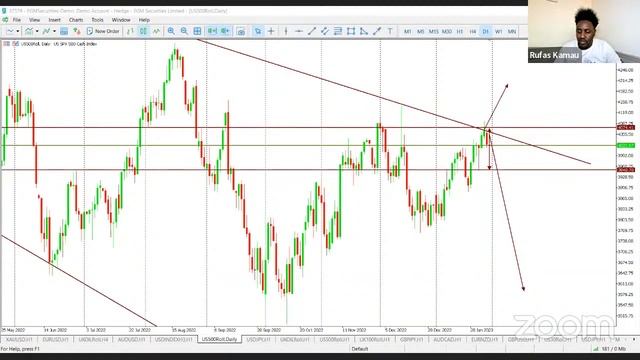Viewport: 640px width, 360px height.
Task: Select the trendline drawing tool
Action: 312,31
